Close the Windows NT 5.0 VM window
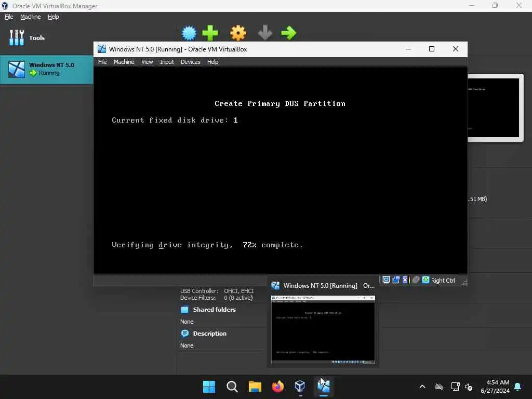532x399 pixels. coord(456,49)
